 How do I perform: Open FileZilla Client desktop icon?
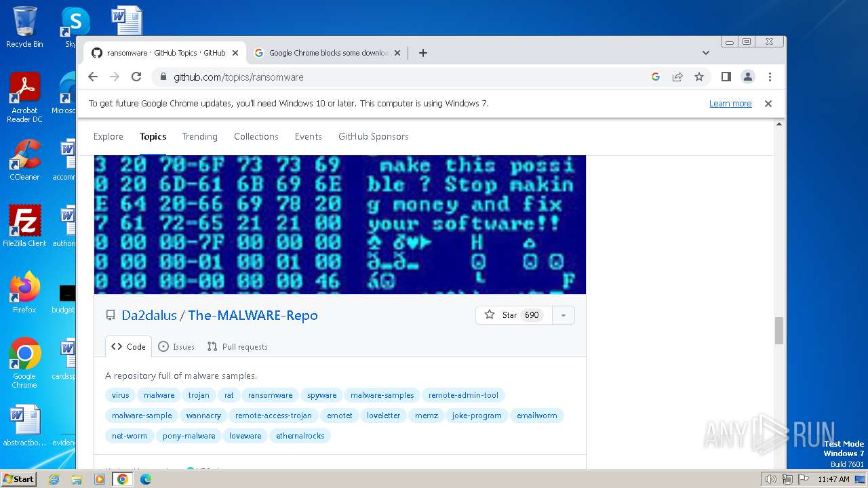point(24,226)
